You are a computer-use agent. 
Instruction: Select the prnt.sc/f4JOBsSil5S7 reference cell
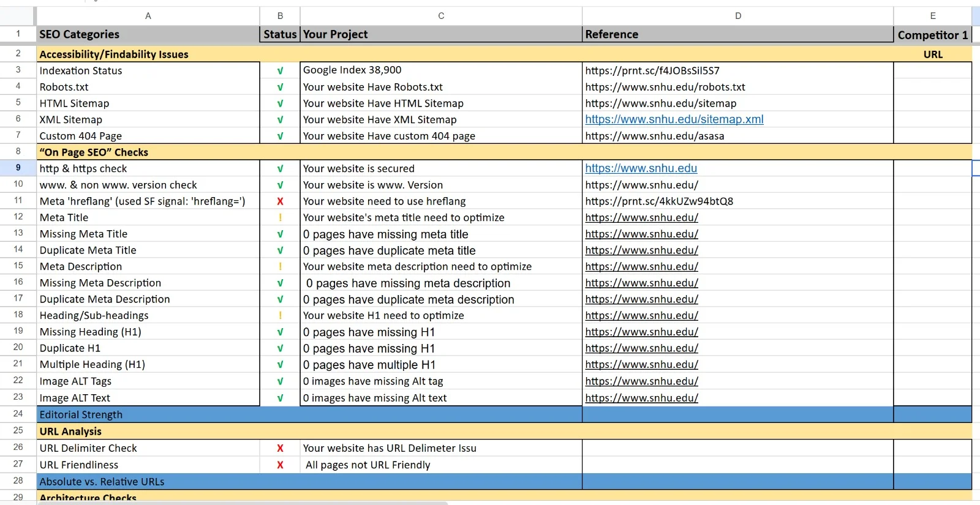coord(738,70)
